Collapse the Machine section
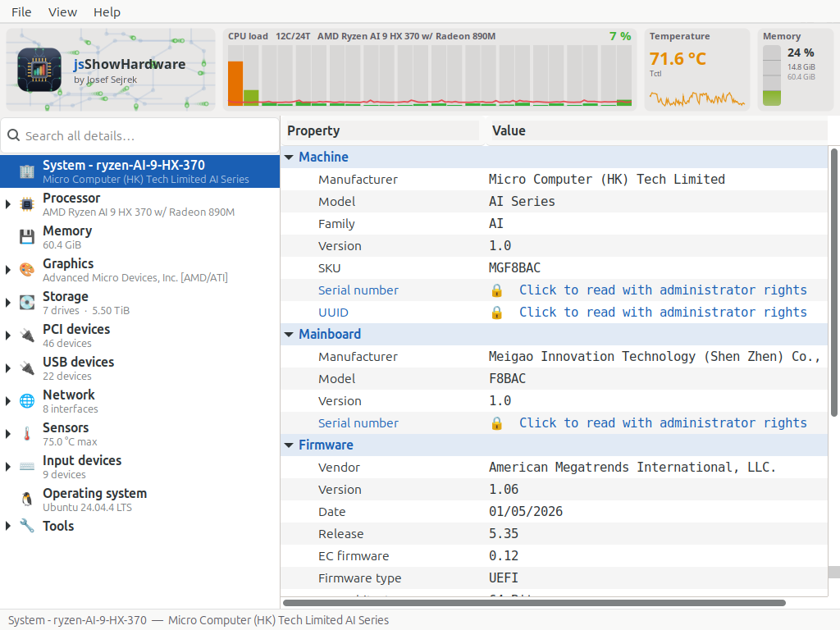The image size is (840, 630). coord(289,157)
